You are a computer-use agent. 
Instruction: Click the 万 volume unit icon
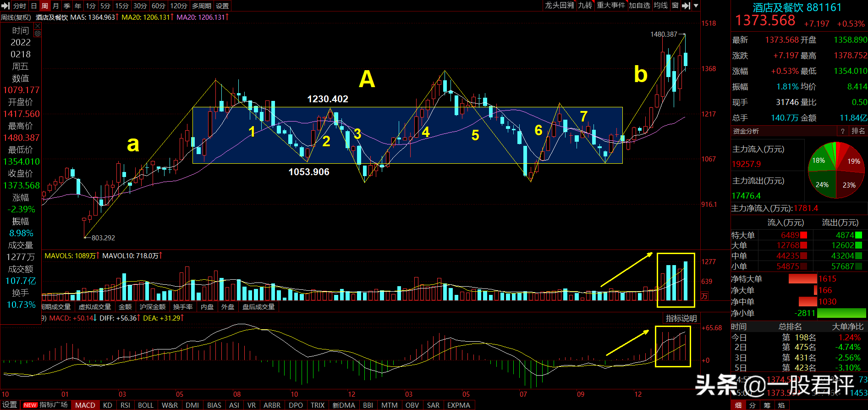click(704, 296)
